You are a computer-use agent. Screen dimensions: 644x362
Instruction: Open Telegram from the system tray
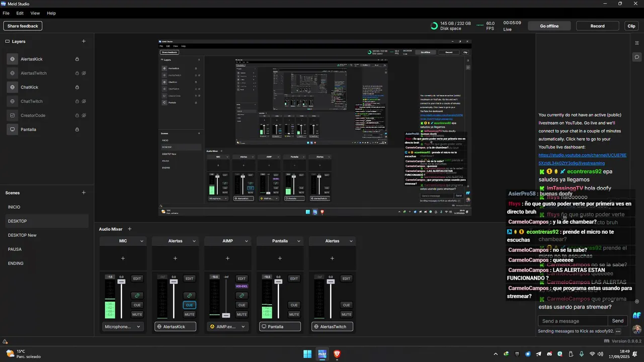click(x=539, y=354)
